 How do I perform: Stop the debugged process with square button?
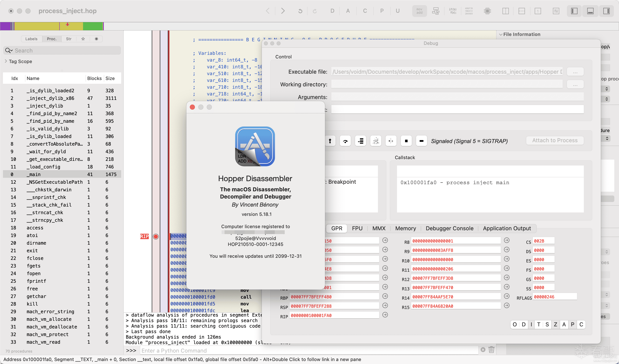coord(406,141)
